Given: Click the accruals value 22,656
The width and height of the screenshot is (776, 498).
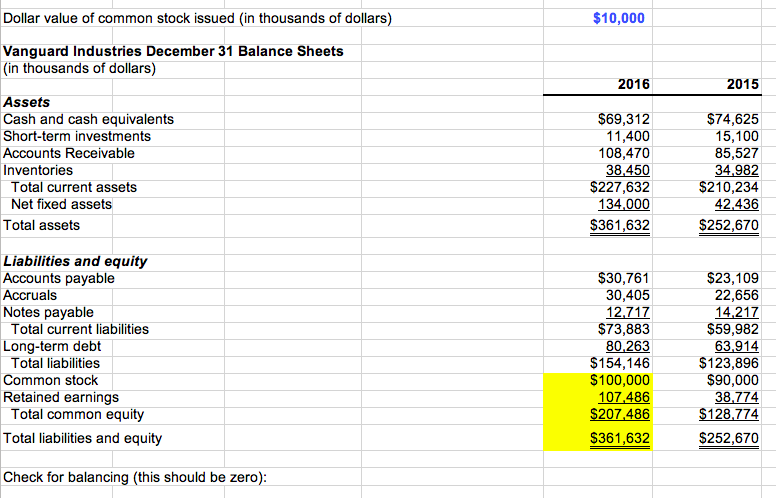Looking at the screenshot, I should pos(737,296).
